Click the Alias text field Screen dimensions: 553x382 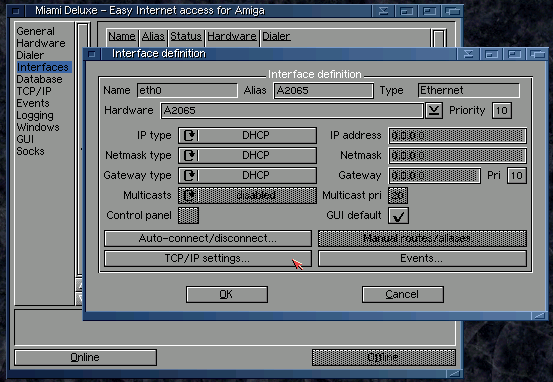pos(323,91)
